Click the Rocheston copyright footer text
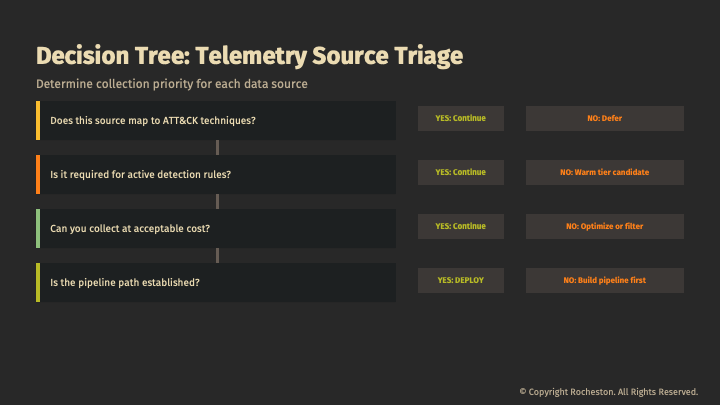This screenshot has height=405, width=720. (x=608, y=391)
